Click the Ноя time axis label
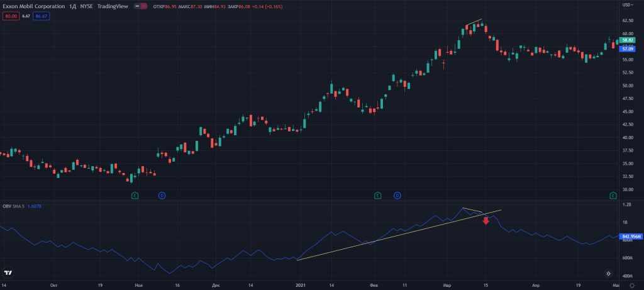 [138, 285]
